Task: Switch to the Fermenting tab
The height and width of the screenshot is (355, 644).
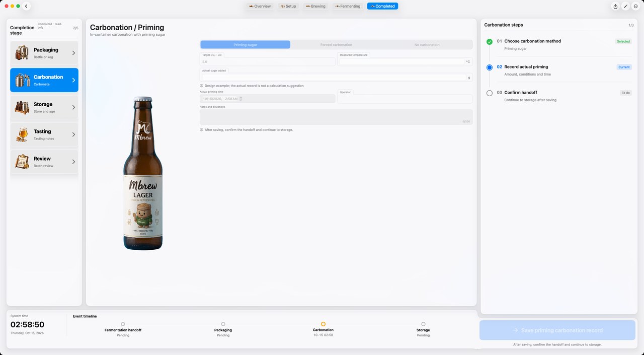Action: click(x=348, y=6)
